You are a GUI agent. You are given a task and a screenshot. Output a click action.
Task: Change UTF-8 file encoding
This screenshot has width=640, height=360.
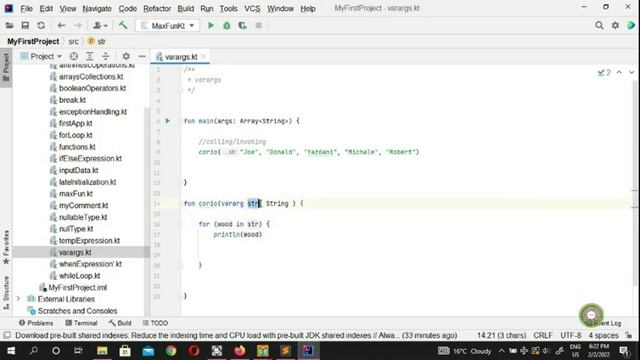tap(571, 335)
